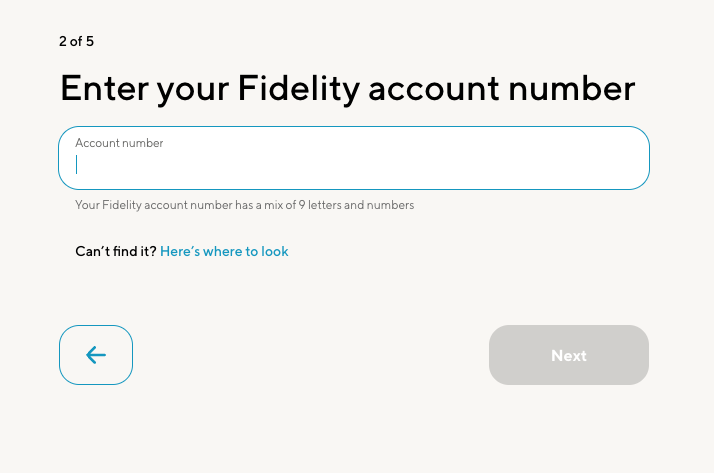
Task: Click the helper text about 9 letters and numbers
Action: 244,205
